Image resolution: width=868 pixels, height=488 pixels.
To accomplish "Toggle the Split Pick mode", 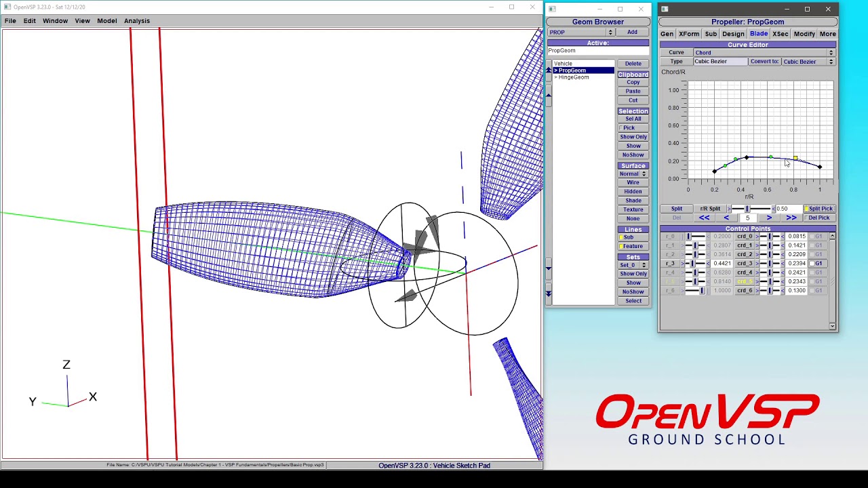I will [x=819, y=209].
